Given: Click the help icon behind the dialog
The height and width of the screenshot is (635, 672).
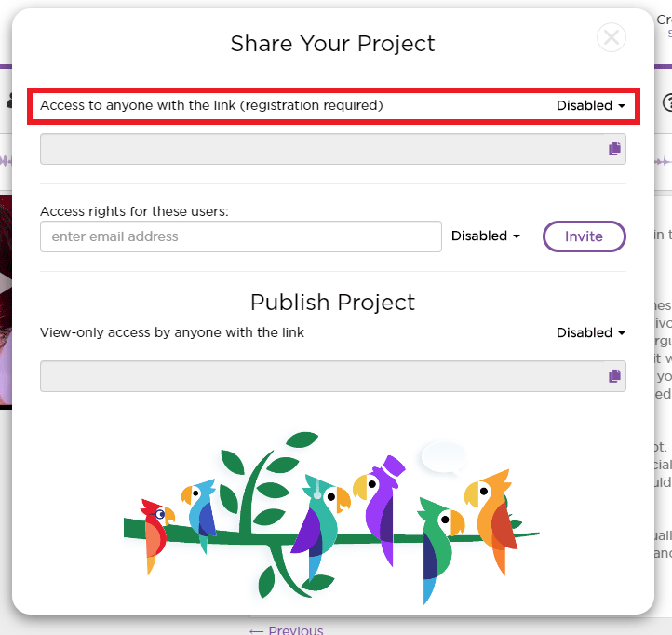Looking at the screenshot, I should click(x=666, y=103).
